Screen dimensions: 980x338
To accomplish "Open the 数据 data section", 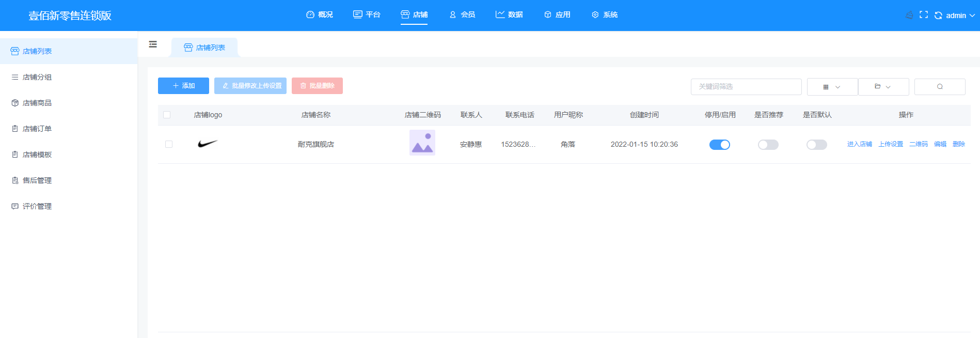I will (x=509, y=15).
